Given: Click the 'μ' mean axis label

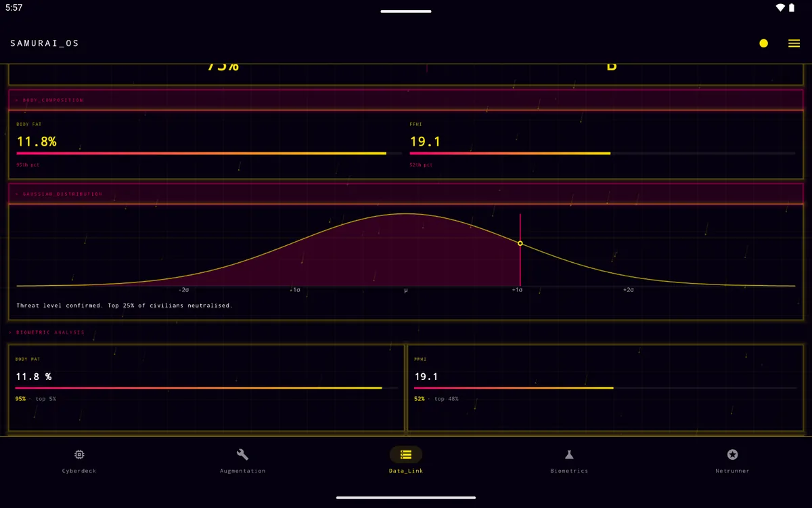Looking at the screenshot, I should (x=406, y=290).
